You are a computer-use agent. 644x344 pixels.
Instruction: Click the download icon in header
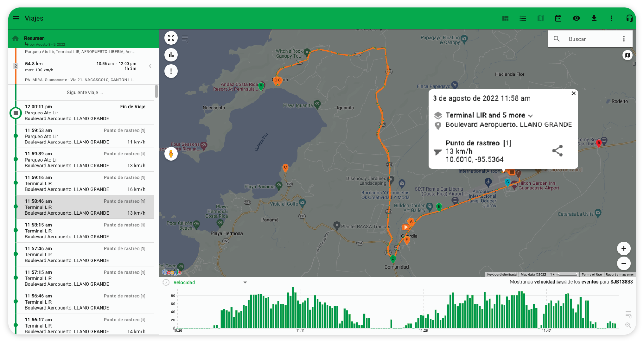tap(594, 18)
